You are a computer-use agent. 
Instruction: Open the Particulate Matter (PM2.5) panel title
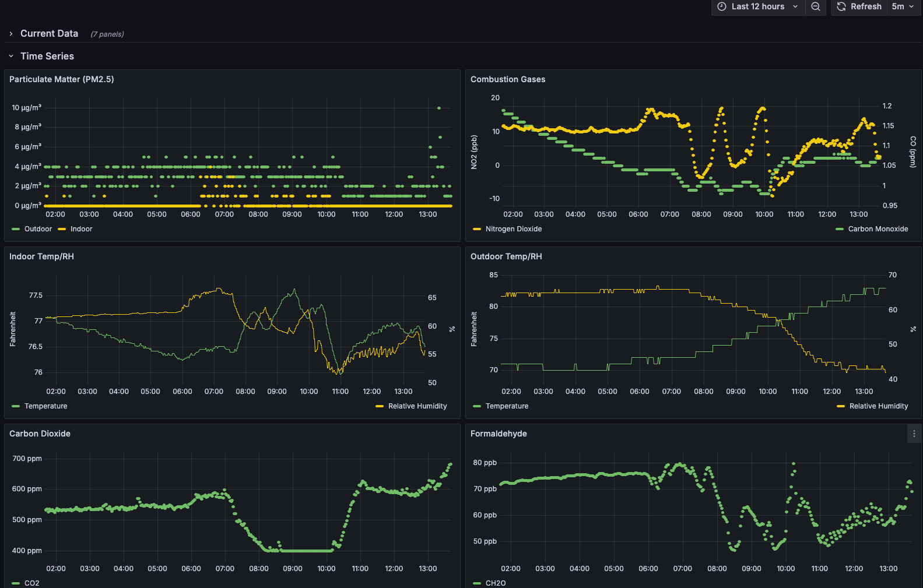click(x=61, y=79)
